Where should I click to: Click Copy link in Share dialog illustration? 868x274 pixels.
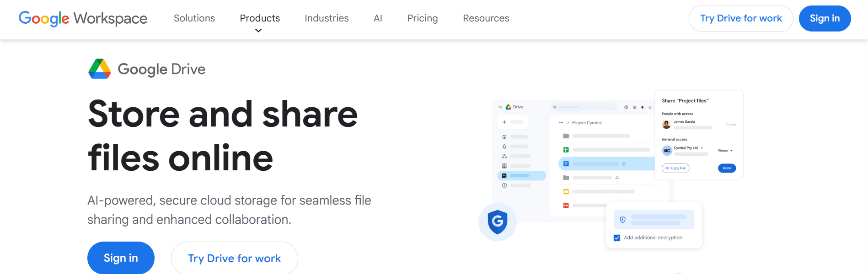point(675,168)
